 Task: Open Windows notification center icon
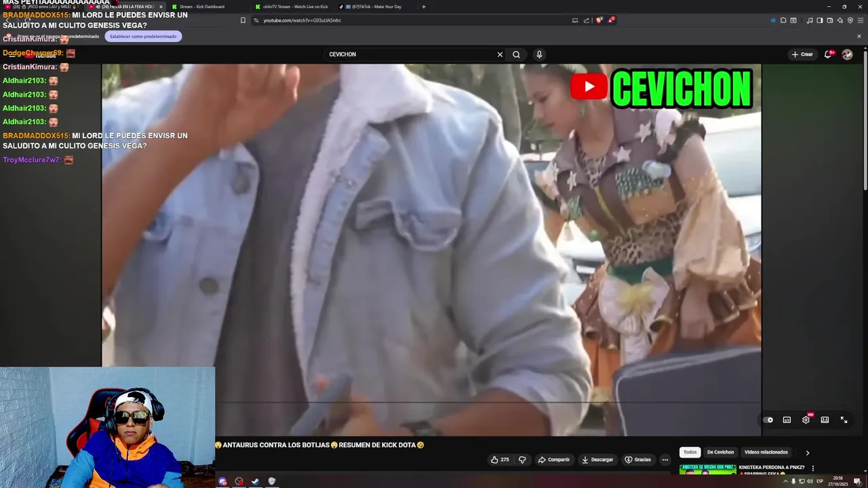pyautogui.click(x=857, y=481)
